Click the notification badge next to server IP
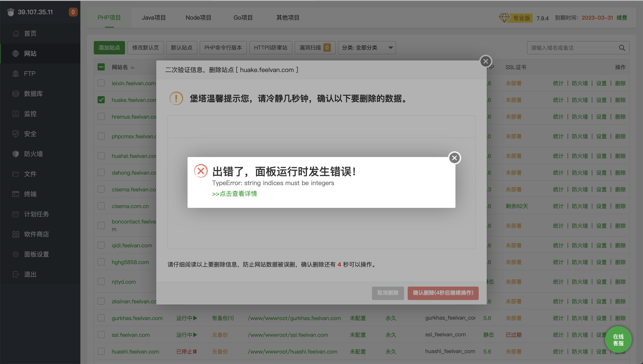 pyautogui.click(x=73, y=12)
